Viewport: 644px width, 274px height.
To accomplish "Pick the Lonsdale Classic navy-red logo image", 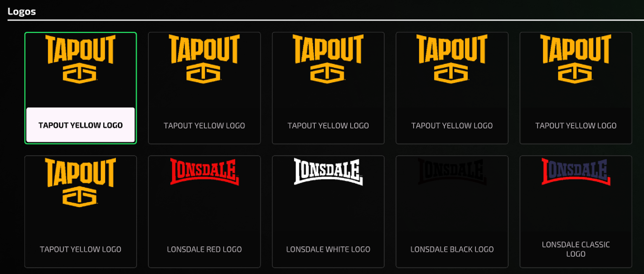I will pos(576,171).
